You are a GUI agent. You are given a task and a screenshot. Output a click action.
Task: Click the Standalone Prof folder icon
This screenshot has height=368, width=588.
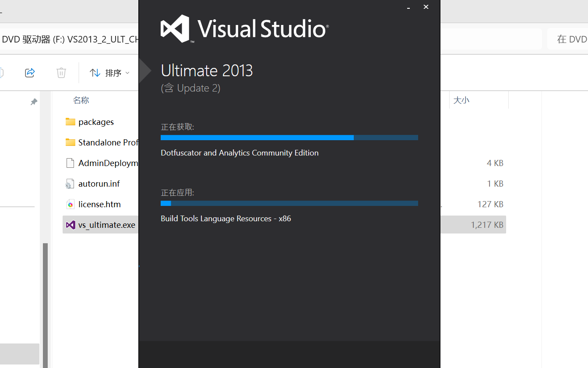pos(70,142)
